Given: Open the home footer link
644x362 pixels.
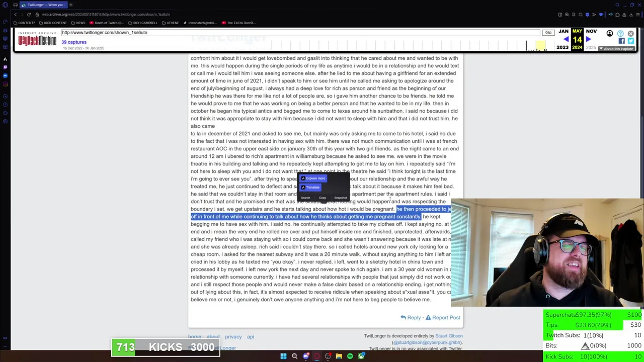Looking at the screenshot, I should tap(195, 337).
